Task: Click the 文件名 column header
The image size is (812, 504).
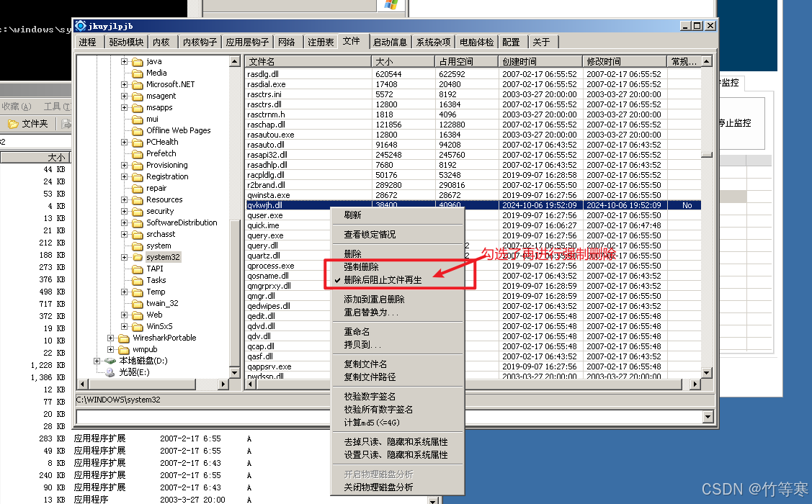Action: pyautogui.click(x=308, y=61)
